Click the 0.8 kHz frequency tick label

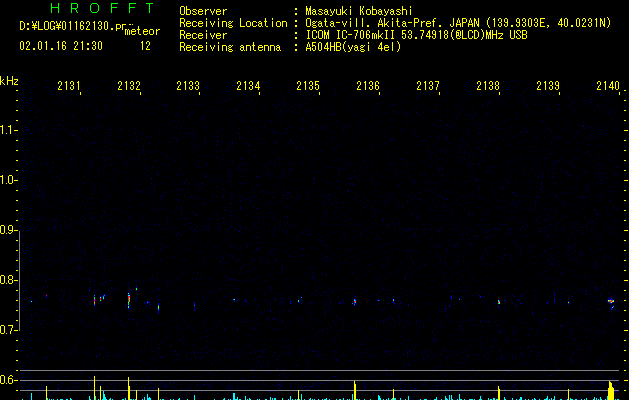pos(8,280)
